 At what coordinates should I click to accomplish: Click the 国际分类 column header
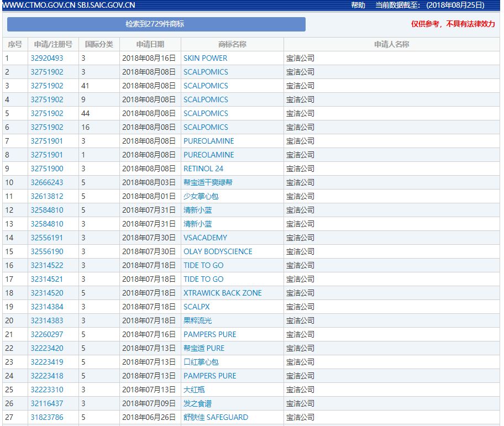99,44
